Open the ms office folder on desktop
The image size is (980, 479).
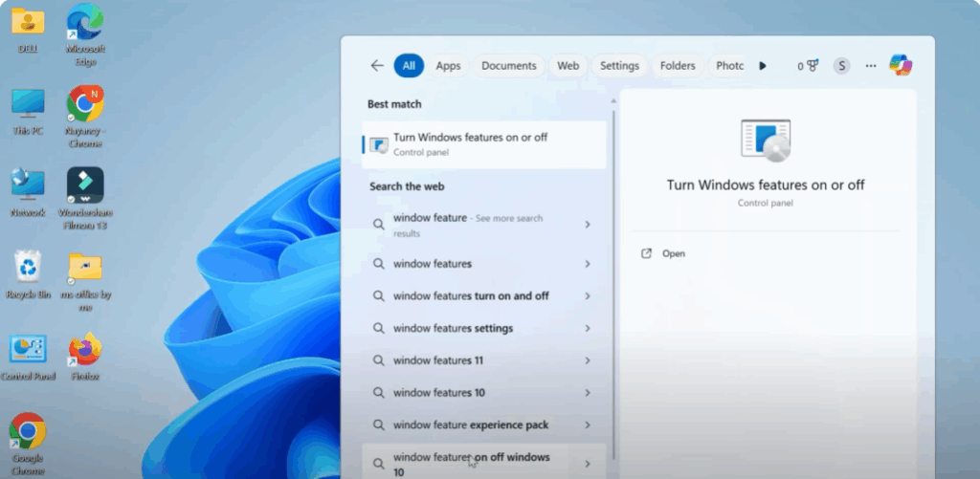click(x=85, y=281)
